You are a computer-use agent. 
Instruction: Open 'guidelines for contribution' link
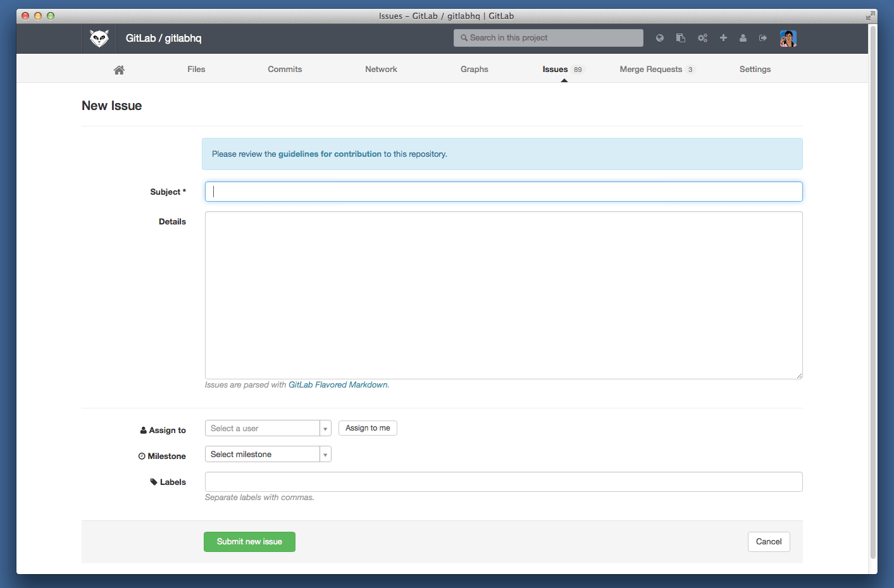point(330,154)
